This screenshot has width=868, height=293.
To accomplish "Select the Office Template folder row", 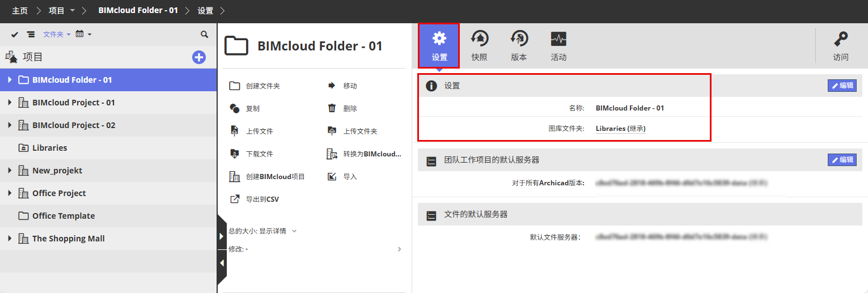I will click(x=108, y=216).
